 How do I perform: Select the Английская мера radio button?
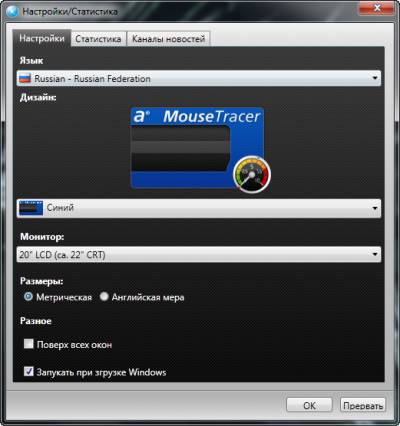[x=104, y=296]
